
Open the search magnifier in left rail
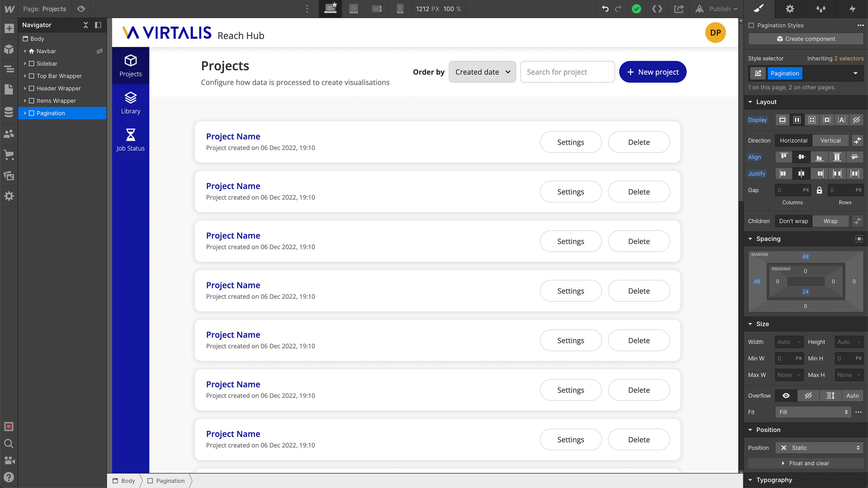(x=9, y=443)
